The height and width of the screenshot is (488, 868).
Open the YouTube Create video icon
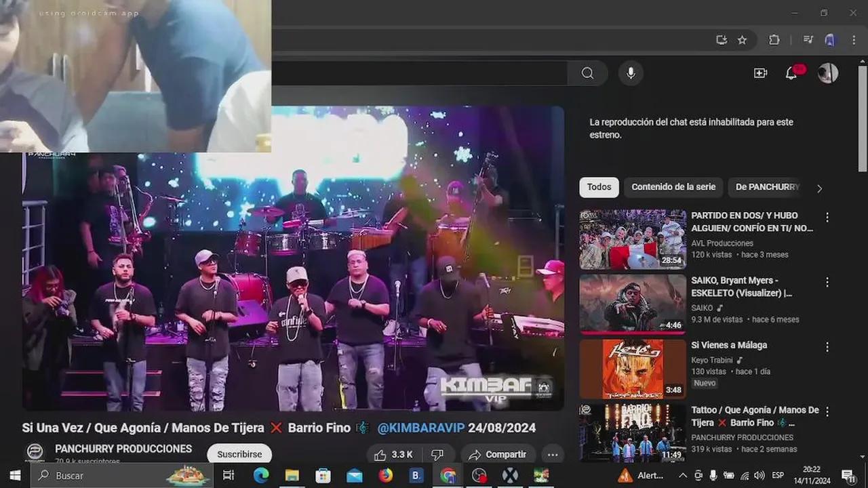coord(760,73)
